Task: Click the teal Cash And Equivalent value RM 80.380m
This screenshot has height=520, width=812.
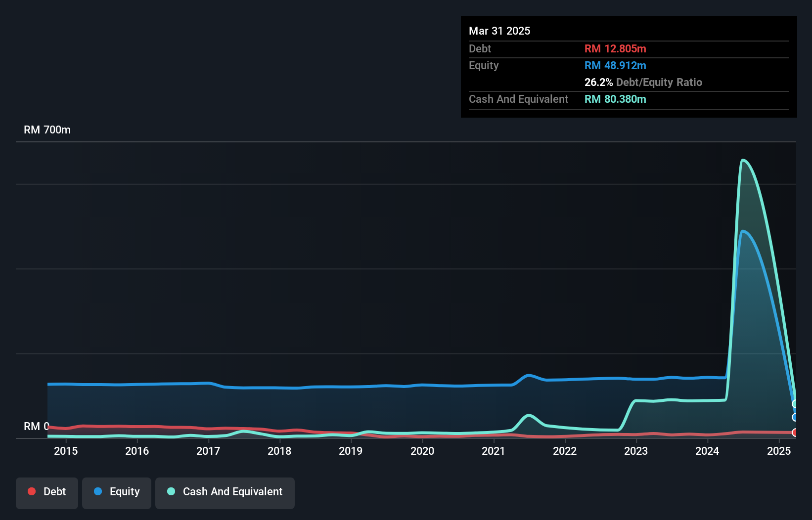Action: (x=615, y=99)
